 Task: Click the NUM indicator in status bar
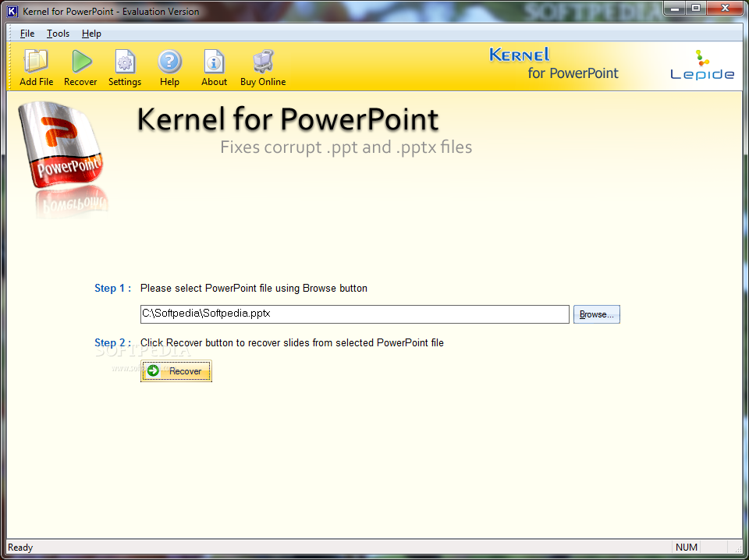[687, 547]
